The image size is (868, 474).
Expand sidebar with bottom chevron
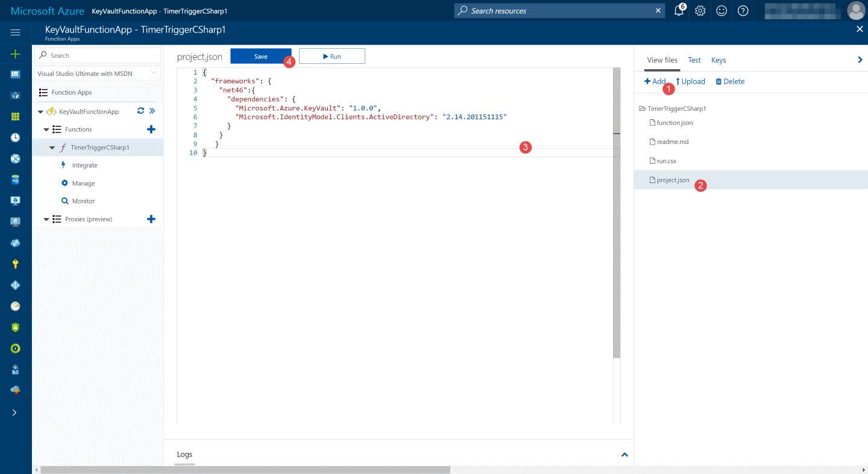[x=15, y=413]
